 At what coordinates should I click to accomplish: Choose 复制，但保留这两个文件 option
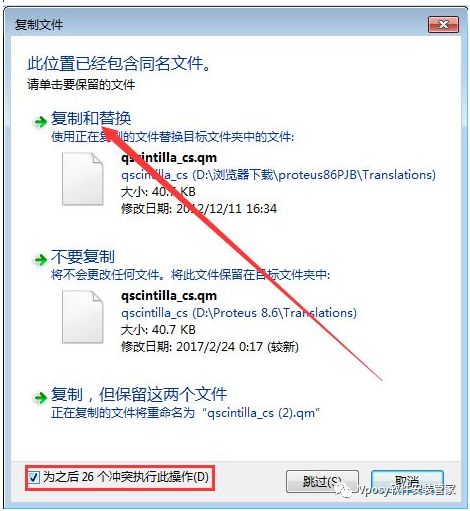(x=139, y=395)
